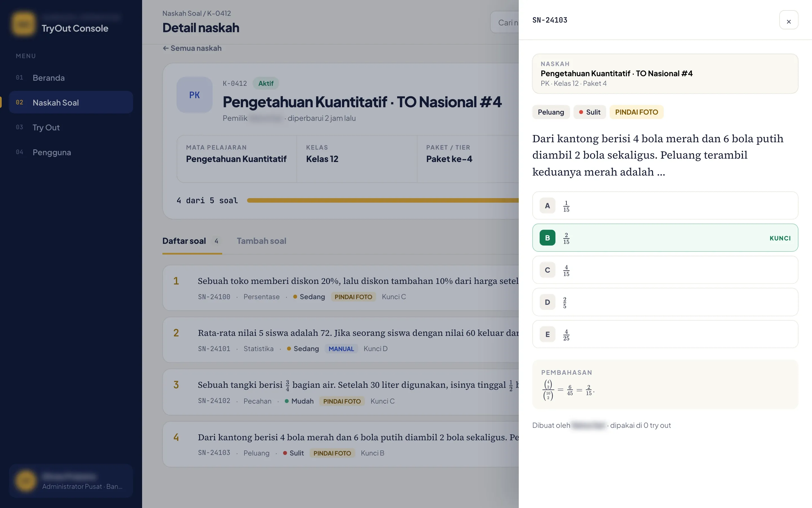812x508 pixels.
Task: Open question 2 about rata-rata nilai
Action: [x=341, y=340]
